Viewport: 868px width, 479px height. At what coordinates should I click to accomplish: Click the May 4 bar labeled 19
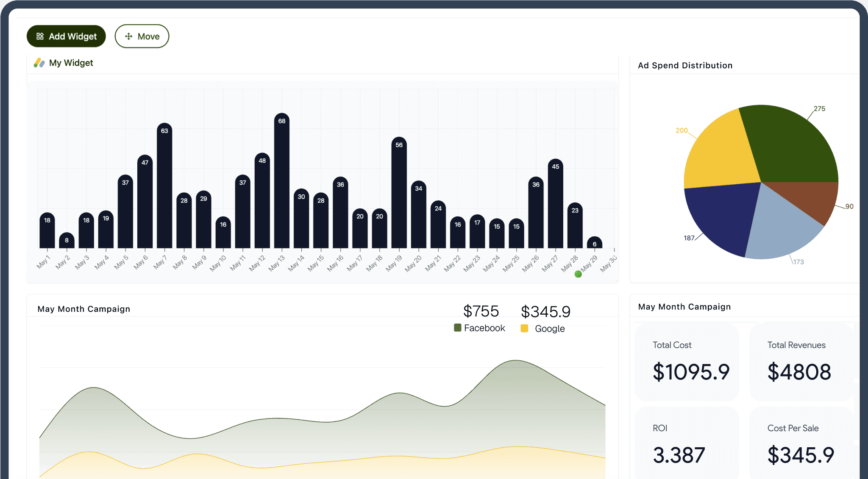106,230
